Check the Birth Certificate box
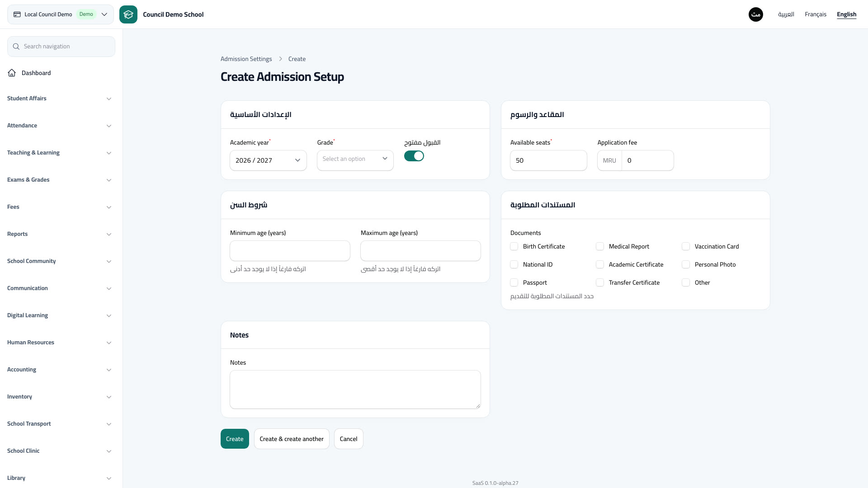 pyautogui.click(x=514, y=246)
